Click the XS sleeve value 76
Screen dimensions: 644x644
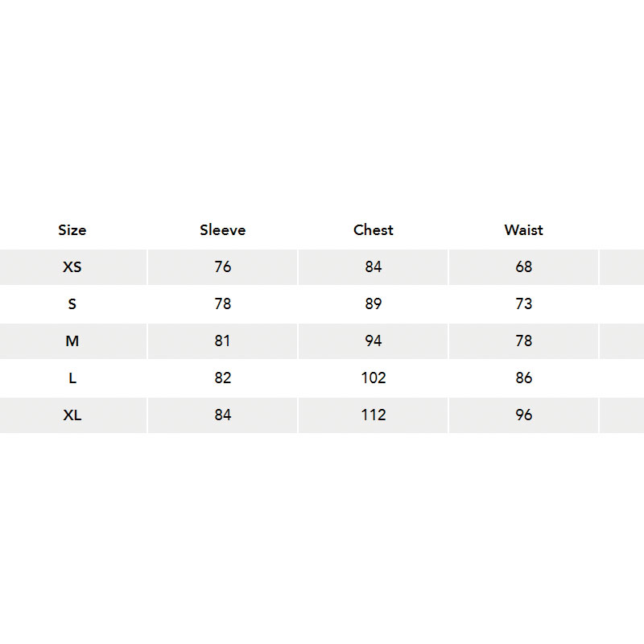223,267
